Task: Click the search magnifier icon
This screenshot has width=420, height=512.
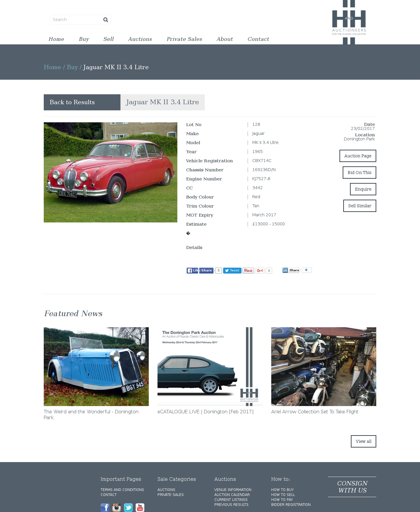Action: point(106,20)
